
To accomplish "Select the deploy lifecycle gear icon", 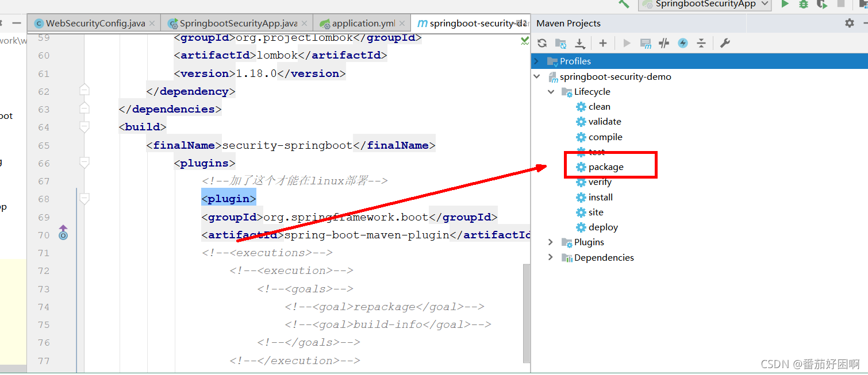I will coord(581,227).
